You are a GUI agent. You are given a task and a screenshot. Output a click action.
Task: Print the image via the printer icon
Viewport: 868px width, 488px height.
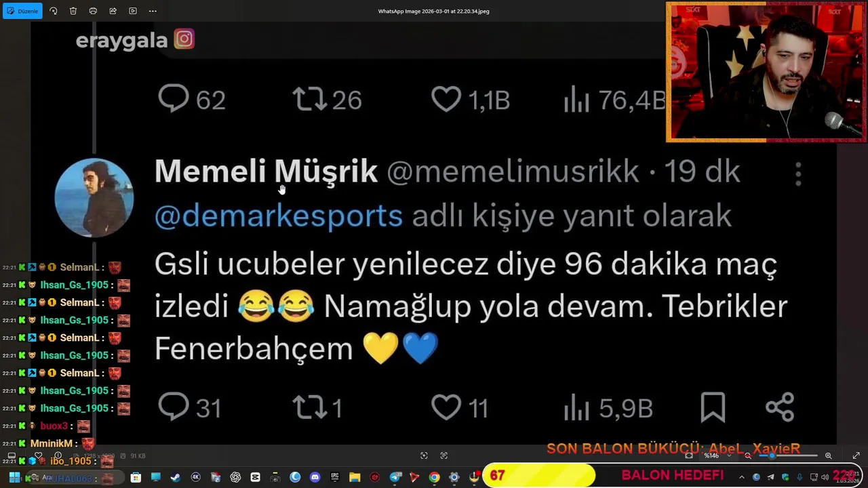(93, 11)
